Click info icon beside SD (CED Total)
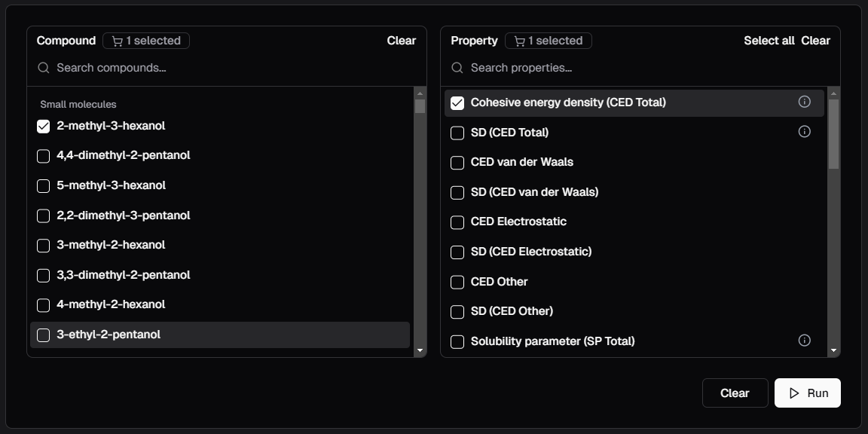This screenshot has width=868, height=434. point(804,132)
